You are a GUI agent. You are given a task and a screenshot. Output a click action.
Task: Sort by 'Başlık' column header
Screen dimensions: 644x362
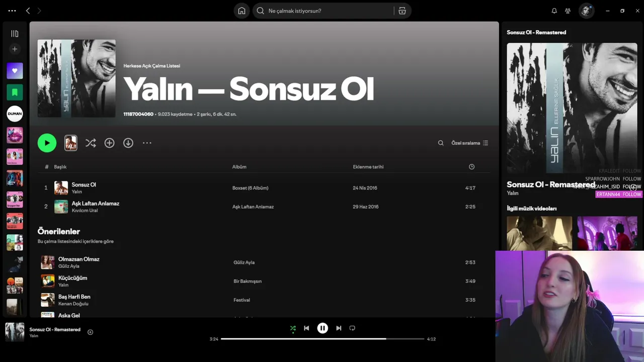pyautogui.click(x=60, y=167)
